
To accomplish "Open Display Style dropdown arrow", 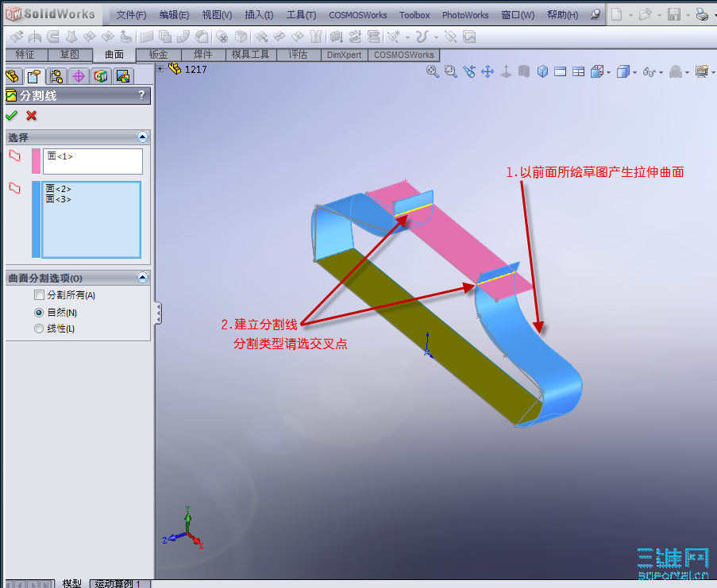I will pyautogui.click(x=634, y=72).
